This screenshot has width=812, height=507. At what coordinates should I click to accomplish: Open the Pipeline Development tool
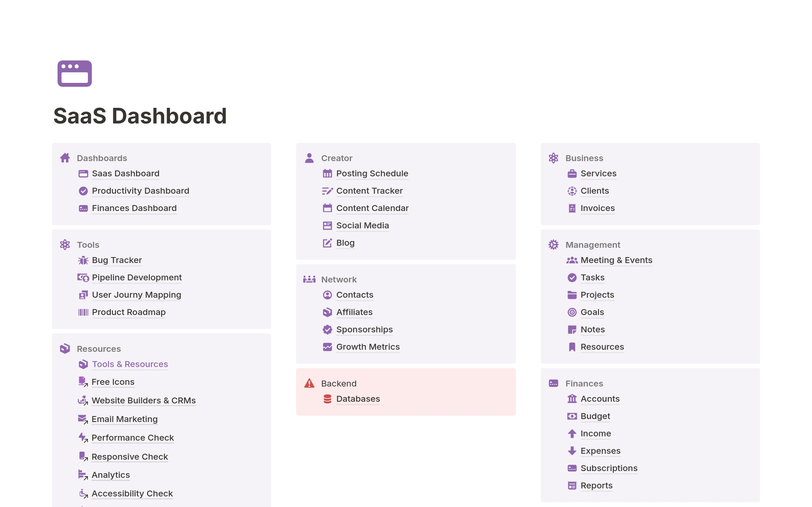pos(137,277)
